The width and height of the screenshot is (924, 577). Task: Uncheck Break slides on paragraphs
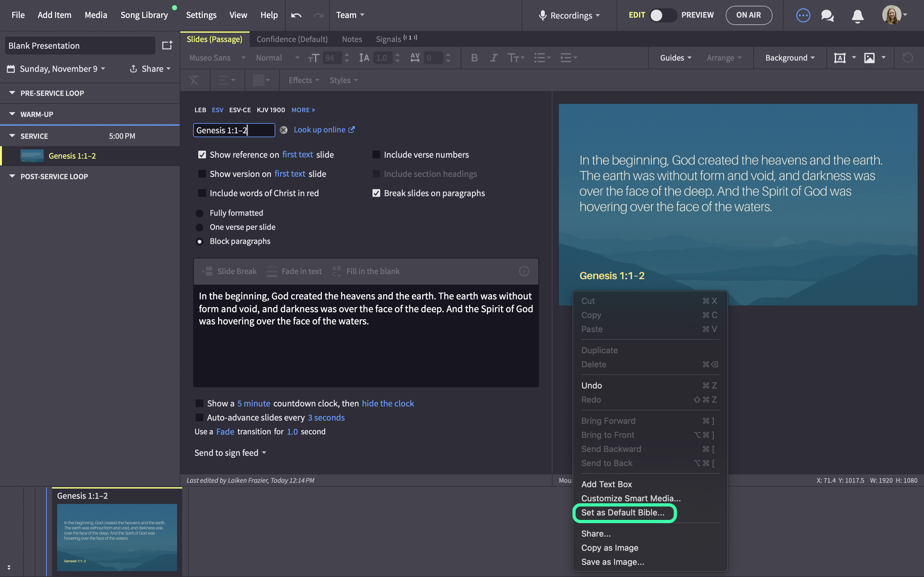(x=376, y=193)
